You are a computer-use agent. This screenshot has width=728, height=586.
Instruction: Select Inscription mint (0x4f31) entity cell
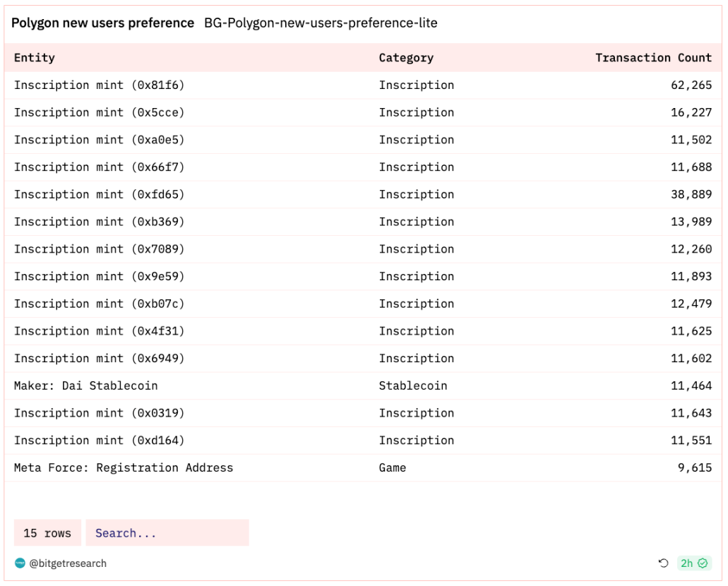(x=100, y=331)
